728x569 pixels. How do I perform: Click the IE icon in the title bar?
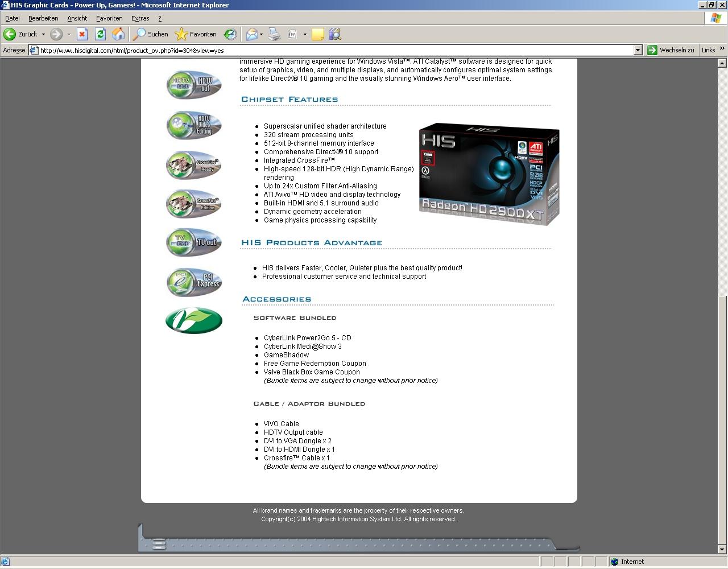point(5,5)
